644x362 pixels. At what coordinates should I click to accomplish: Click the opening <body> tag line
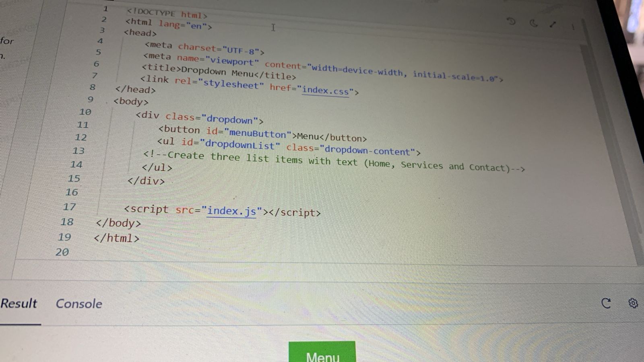pyautogui.click(x=131, y=101)
